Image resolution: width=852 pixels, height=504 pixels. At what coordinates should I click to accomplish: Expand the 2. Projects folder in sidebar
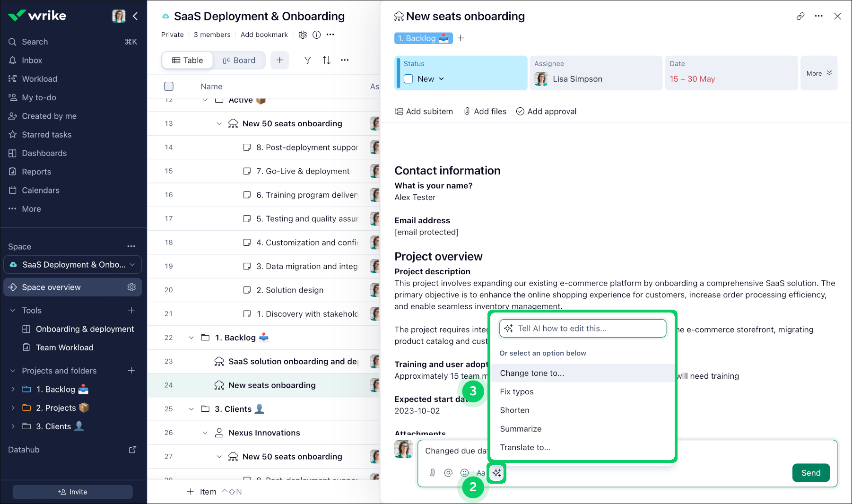13,408
